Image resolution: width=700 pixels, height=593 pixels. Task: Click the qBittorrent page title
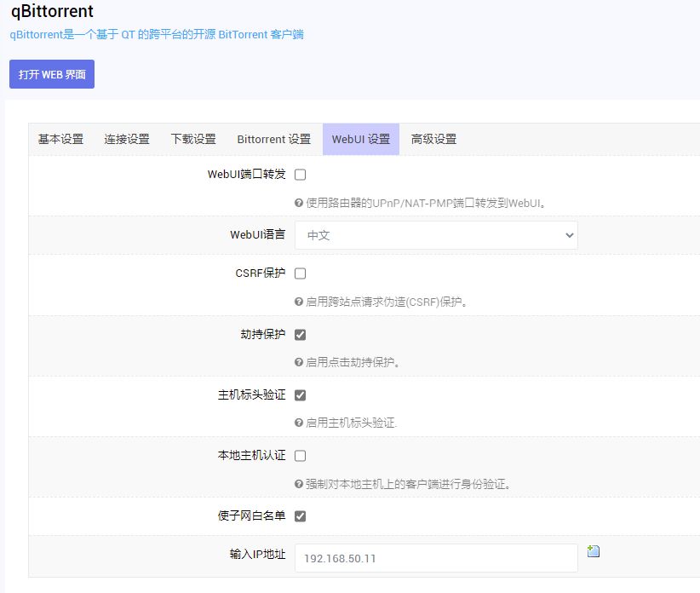pyautogui.click(x=52, y=11)
